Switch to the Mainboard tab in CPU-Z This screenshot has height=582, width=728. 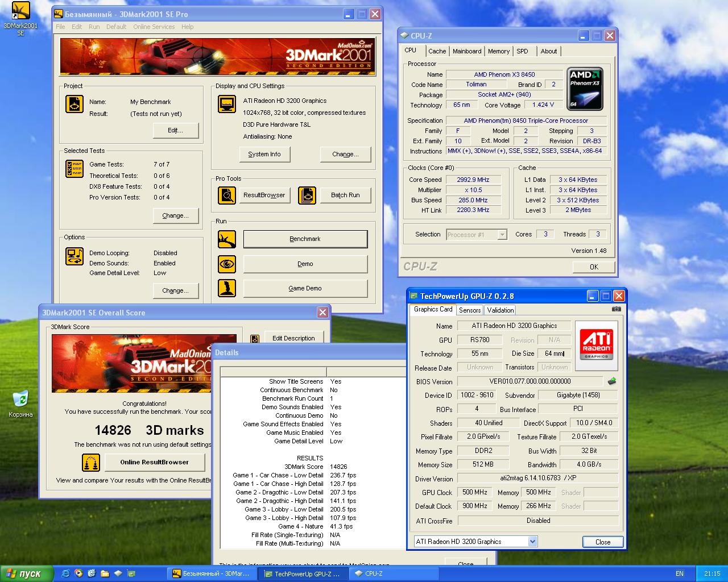467,51
